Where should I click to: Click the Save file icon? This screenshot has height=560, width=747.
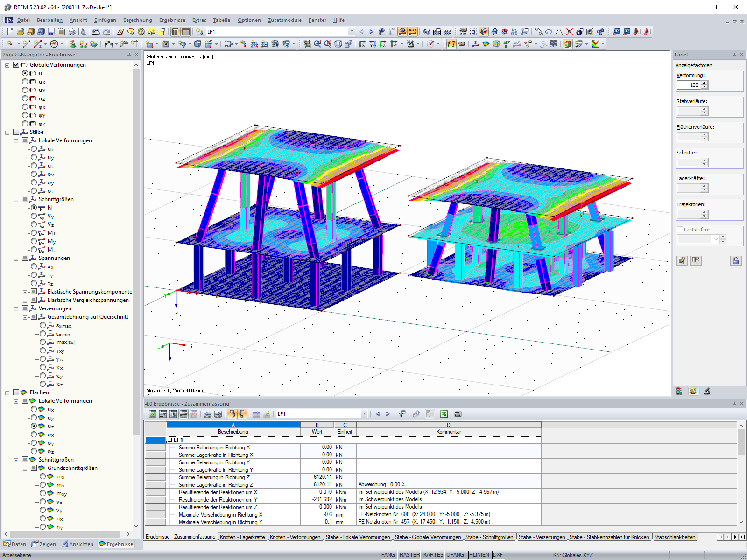[51, 32]
